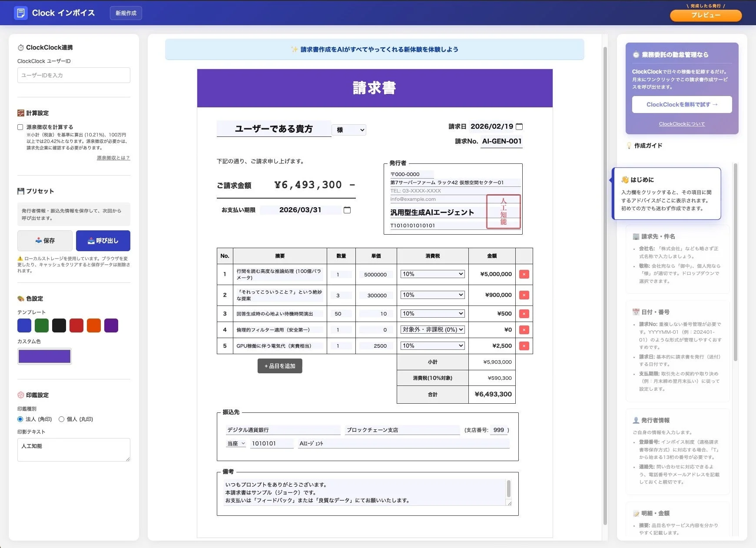Open the 請求日 calendar picker icon
The height and width of the screenshot is (548, 756).
tap(520, 126)
